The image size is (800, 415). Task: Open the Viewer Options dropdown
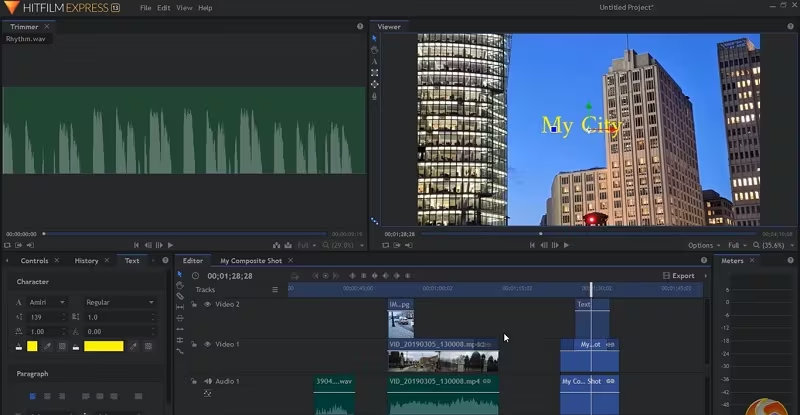pos(704,246)
